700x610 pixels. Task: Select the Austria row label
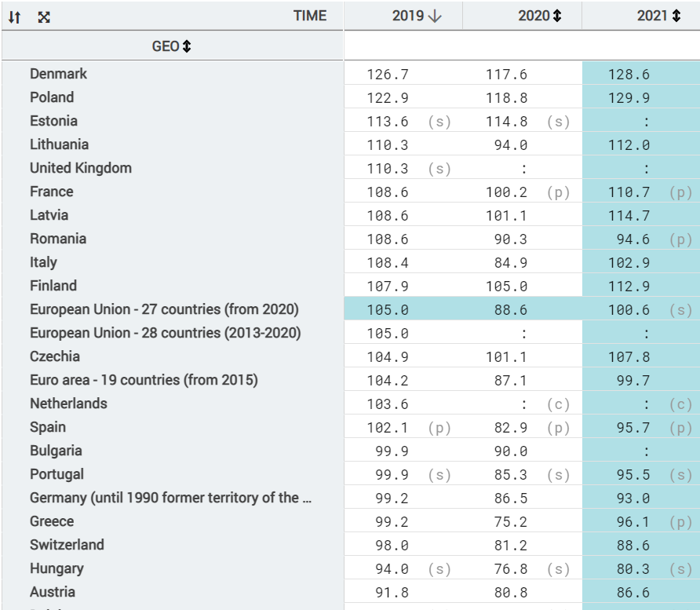tap(53, 592)
